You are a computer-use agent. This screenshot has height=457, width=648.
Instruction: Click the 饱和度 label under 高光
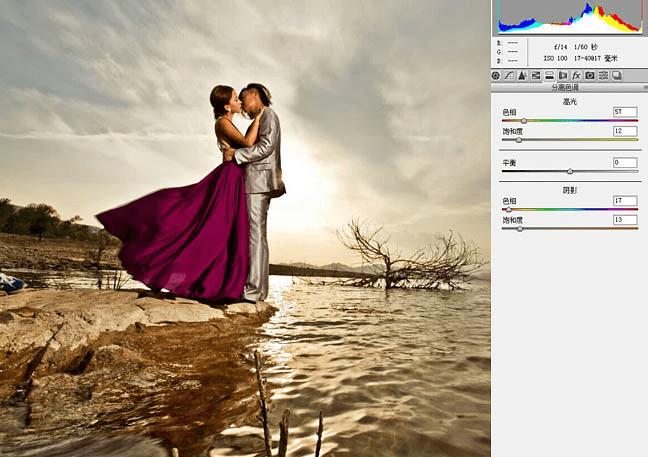coord(512,131)
